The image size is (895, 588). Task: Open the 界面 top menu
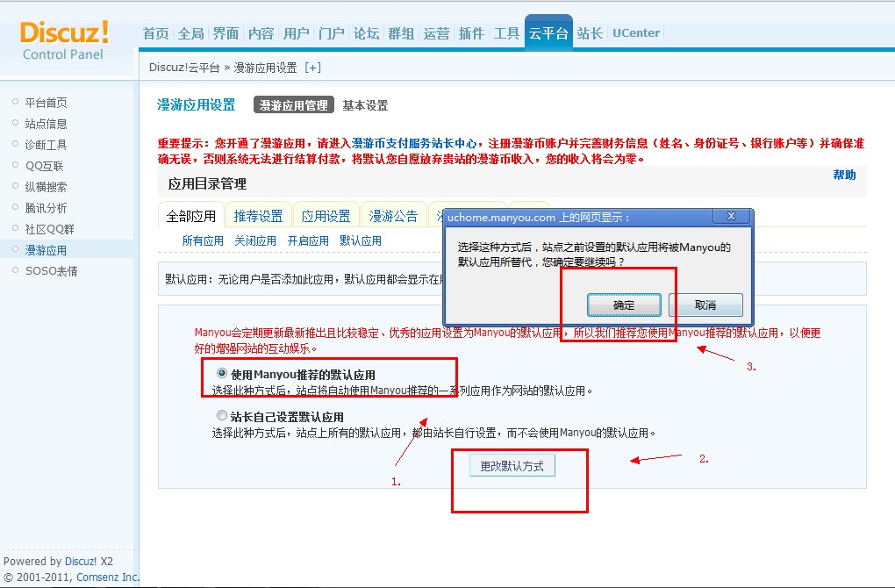(226, 33)
